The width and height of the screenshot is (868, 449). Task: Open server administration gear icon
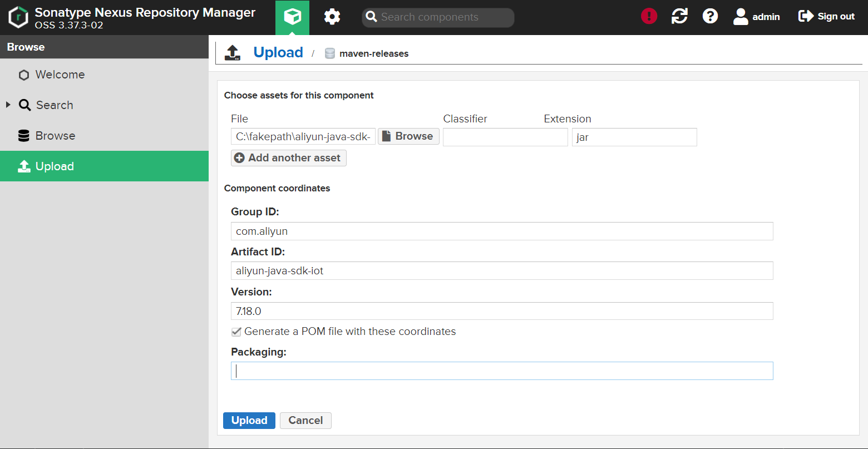coord(332,17)
